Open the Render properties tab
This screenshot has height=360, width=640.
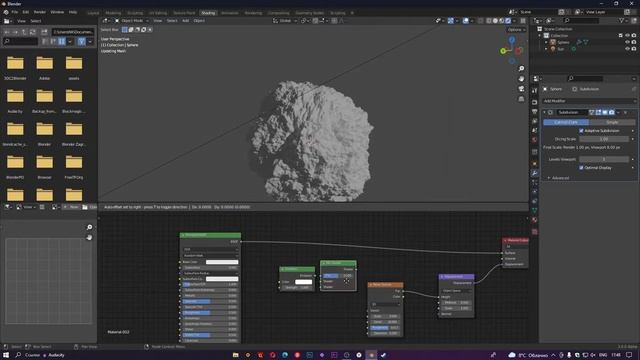coord(535,102)
